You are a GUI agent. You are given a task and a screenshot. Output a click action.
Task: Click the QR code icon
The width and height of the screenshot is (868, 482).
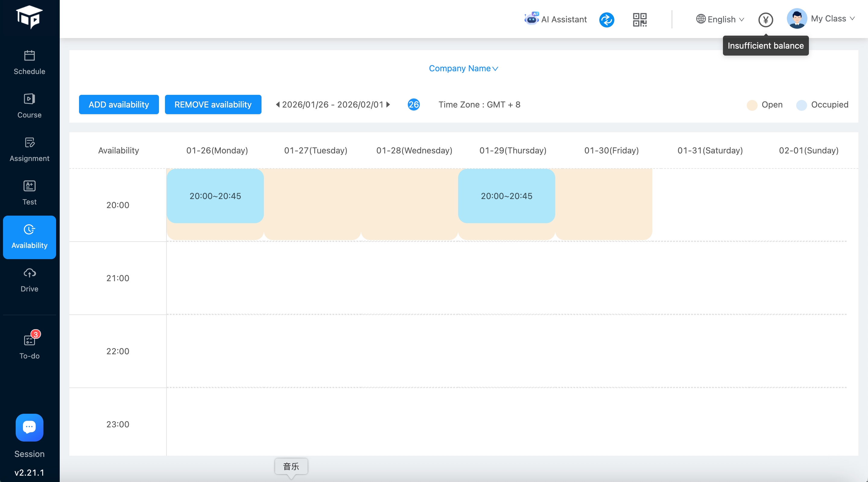[x=639, y=20]
